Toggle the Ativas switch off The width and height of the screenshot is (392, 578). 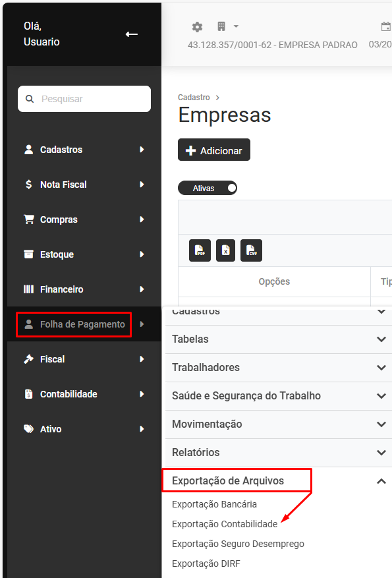coord(208,188)
